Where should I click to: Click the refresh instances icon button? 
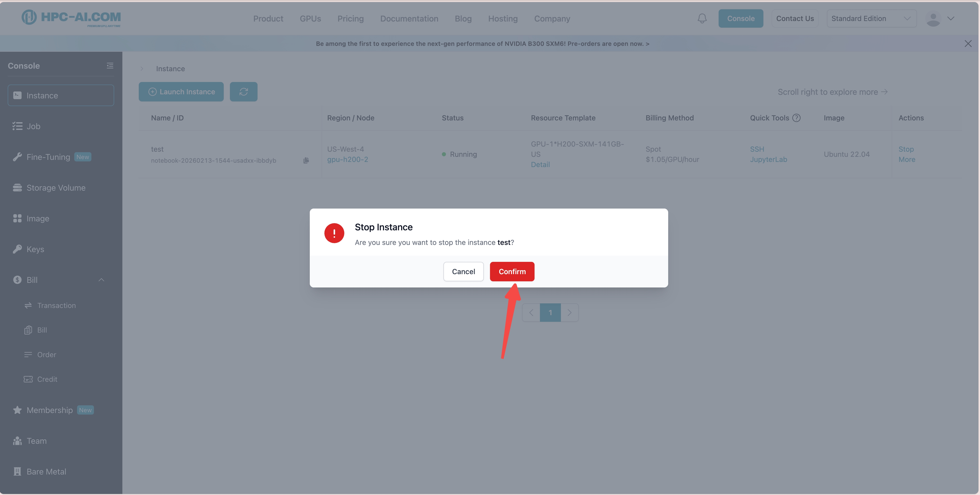point(243,92)
